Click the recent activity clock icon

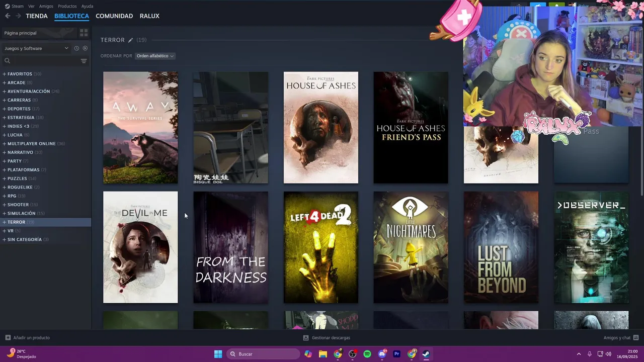click(76, 48)
